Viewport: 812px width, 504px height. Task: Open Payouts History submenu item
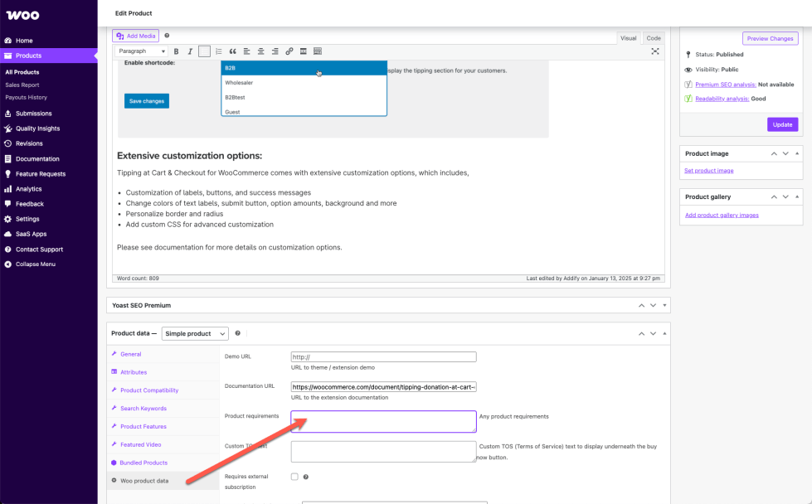[26, 97]
